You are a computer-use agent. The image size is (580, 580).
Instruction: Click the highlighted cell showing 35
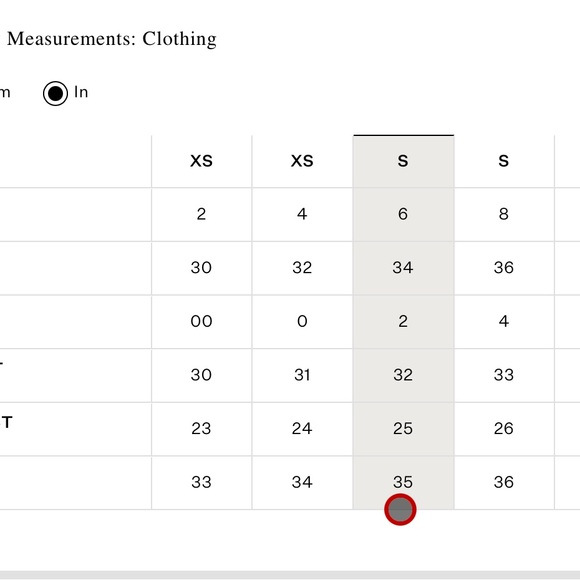403,482
